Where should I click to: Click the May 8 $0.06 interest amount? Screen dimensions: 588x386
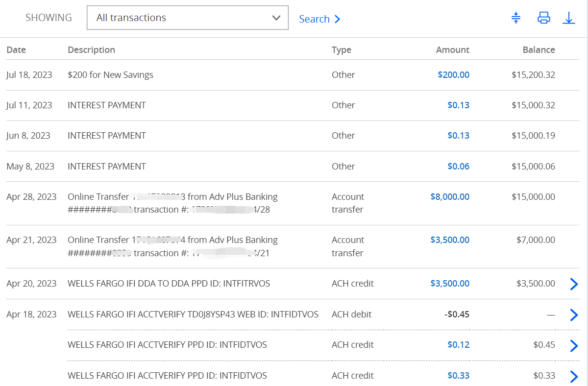click(458, 167)
